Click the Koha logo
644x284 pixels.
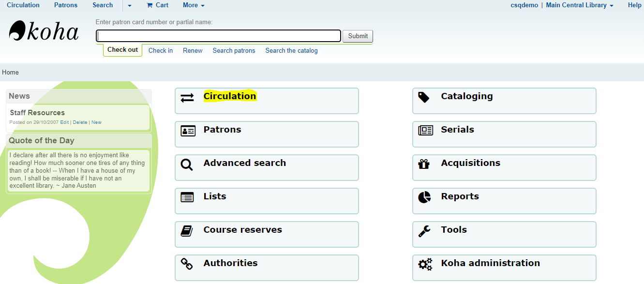(x=44, y=31)
